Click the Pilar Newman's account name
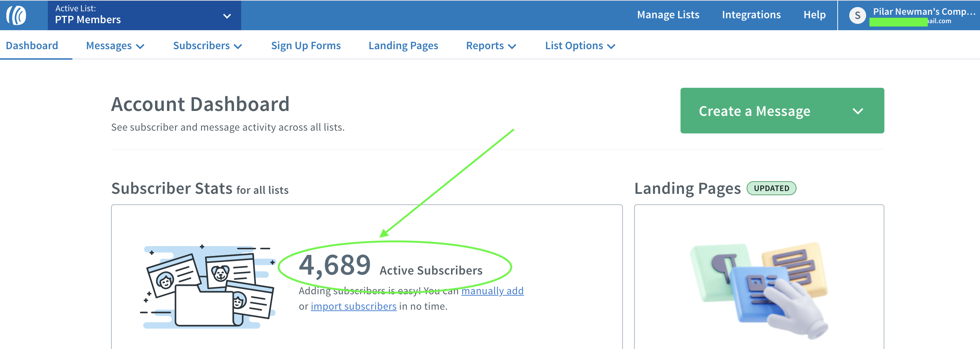Image resolution: width=980 pixels, height=349 pixels. coord(924,12)
